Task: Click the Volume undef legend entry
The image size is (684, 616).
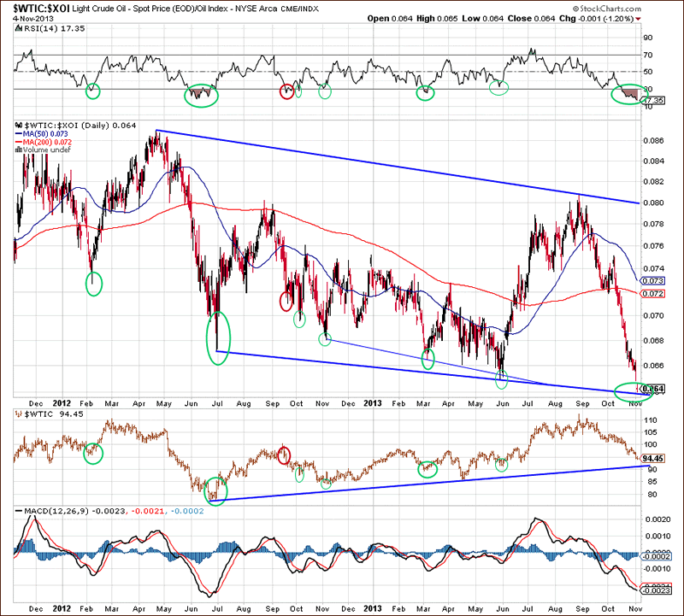Action: pyautogui.click(x=47, y=150)
